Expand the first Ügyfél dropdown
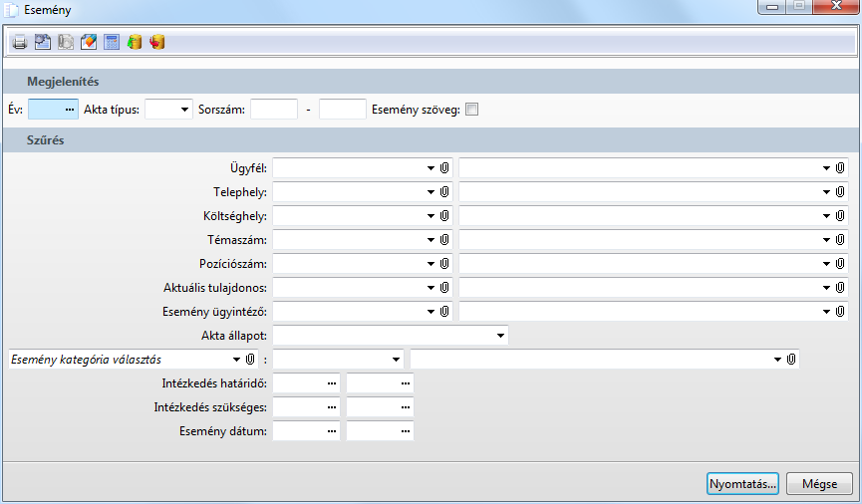 coord(431,168)
